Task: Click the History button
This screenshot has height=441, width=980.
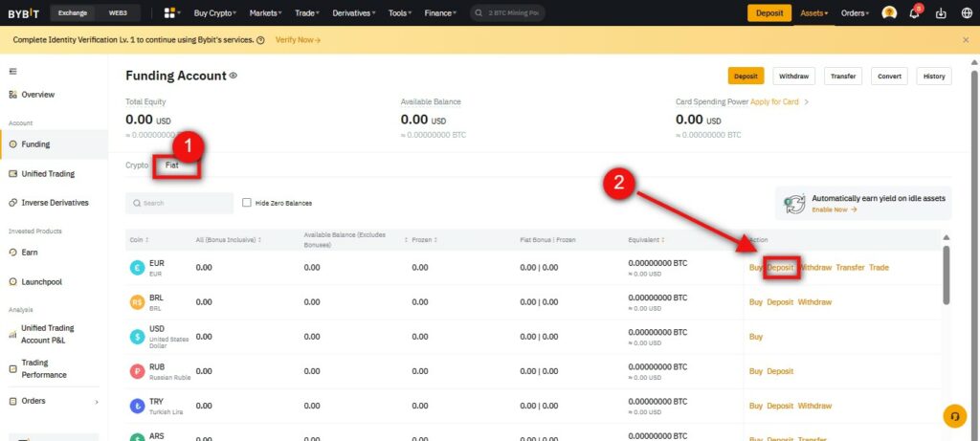Action: pyautogui.click(x=934, y=77)
